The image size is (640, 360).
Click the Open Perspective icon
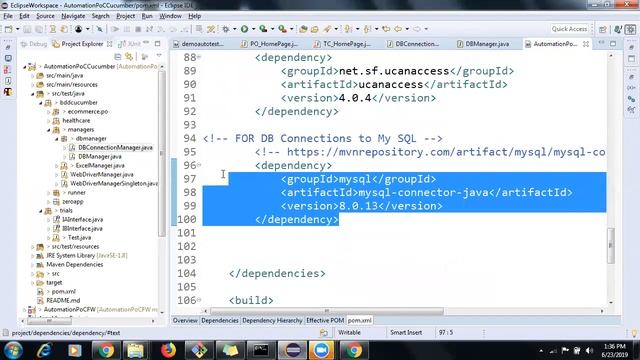[603, 29]
